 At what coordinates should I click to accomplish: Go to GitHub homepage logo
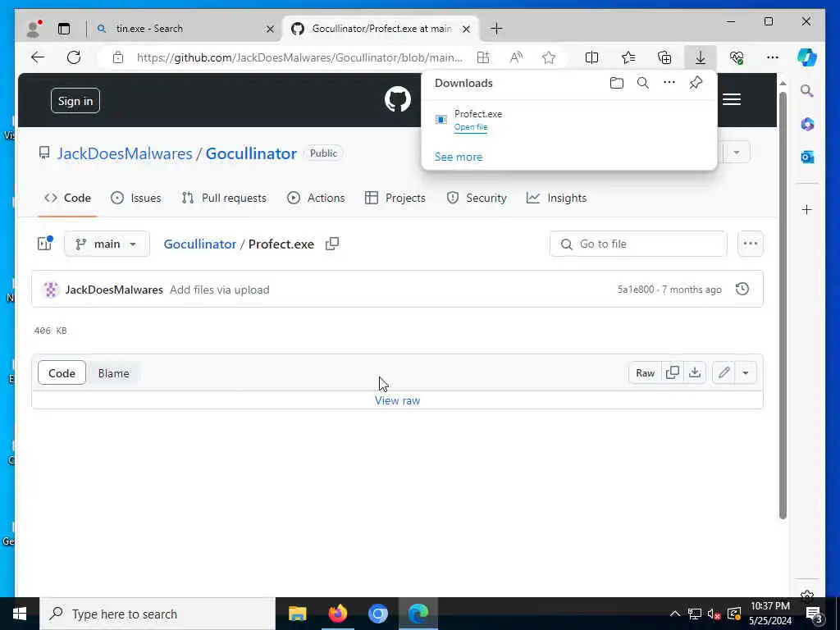398,99
